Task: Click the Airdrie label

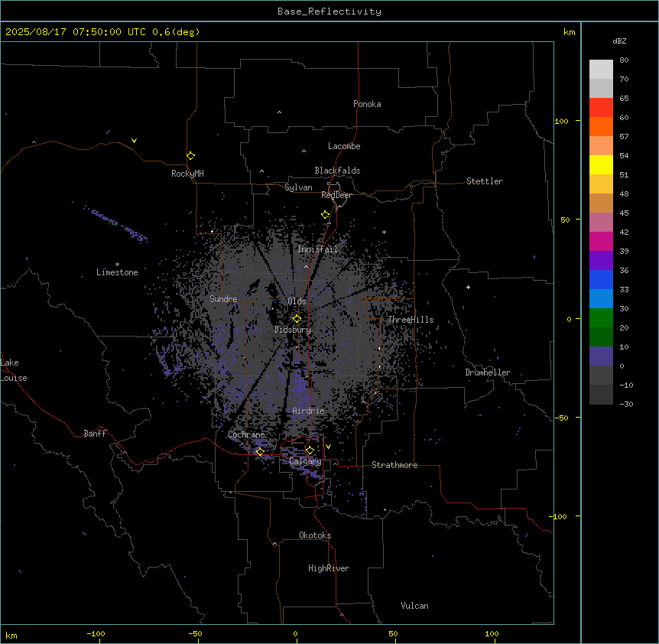Action: [x=309, y=411]
